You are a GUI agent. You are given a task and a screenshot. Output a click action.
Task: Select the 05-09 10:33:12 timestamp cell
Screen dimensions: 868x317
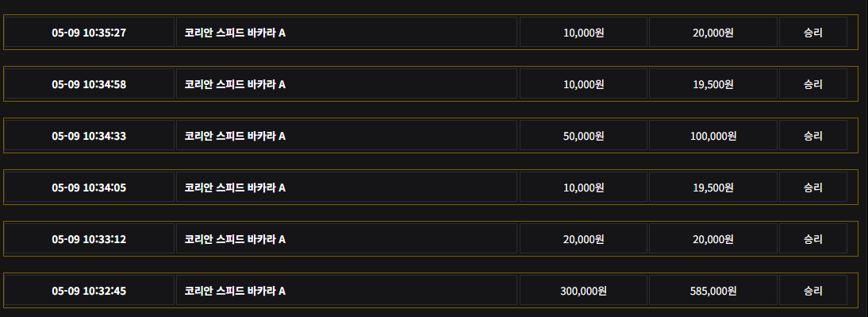pyautogui.click(x=89, y=238)
